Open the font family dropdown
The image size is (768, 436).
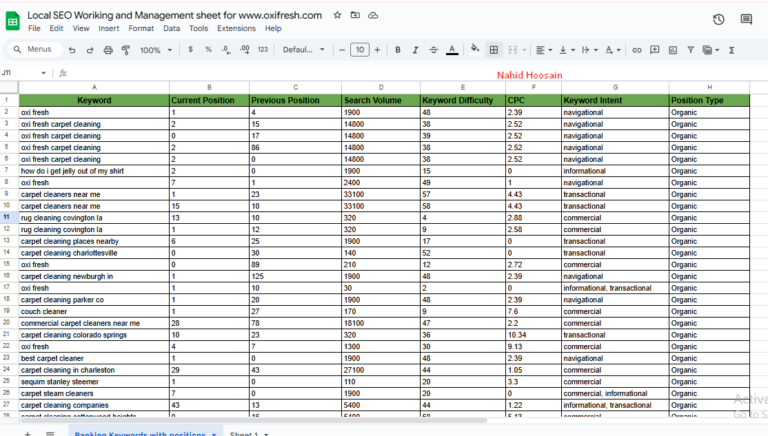pos(304,49)
